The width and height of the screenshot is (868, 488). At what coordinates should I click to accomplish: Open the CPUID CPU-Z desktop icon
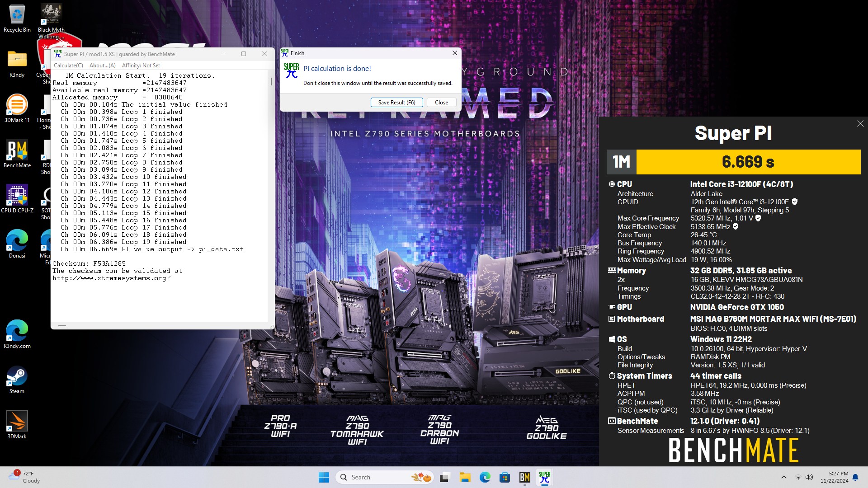click(x=17, y=199)
